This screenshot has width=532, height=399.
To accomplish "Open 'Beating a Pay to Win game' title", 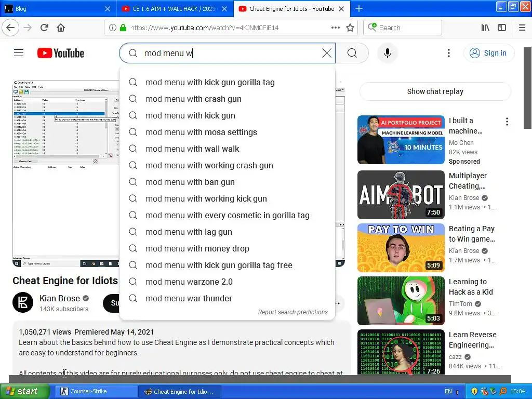I will coord(472,234).
